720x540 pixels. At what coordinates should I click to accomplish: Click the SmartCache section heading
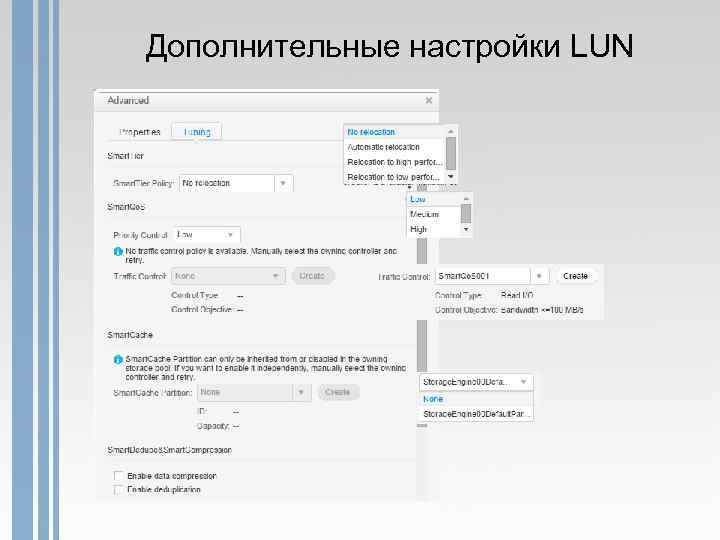click(130, 335)
